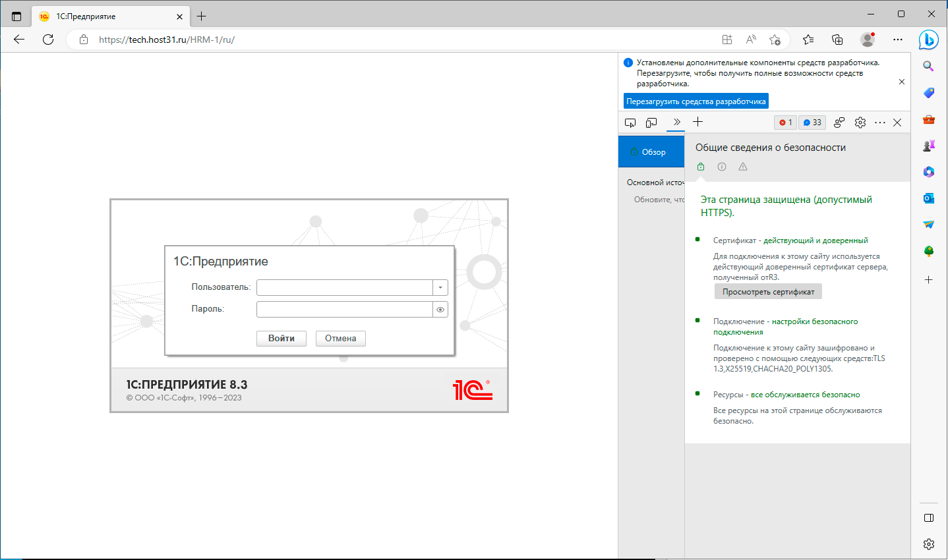Open DevTools settings gear

(x=860, y=123)
